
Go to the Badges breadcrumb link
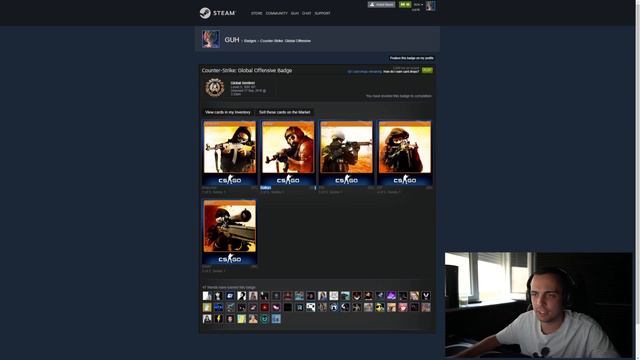250,41
